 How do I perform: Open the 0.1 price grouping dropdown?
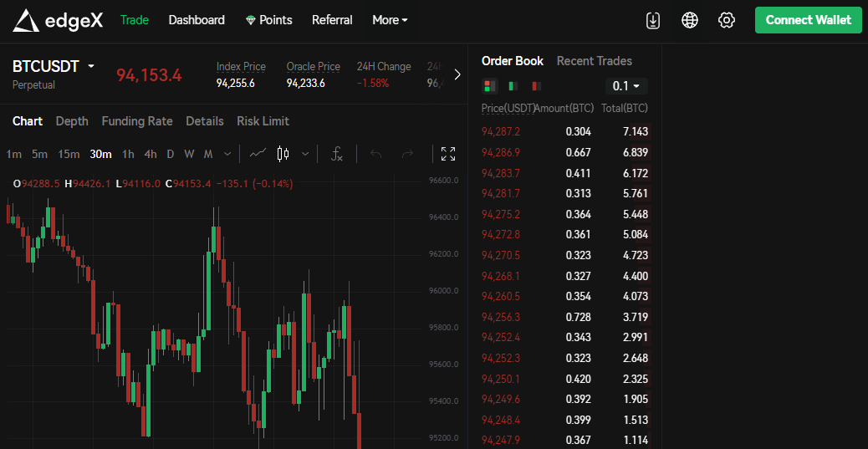[626, 86]
